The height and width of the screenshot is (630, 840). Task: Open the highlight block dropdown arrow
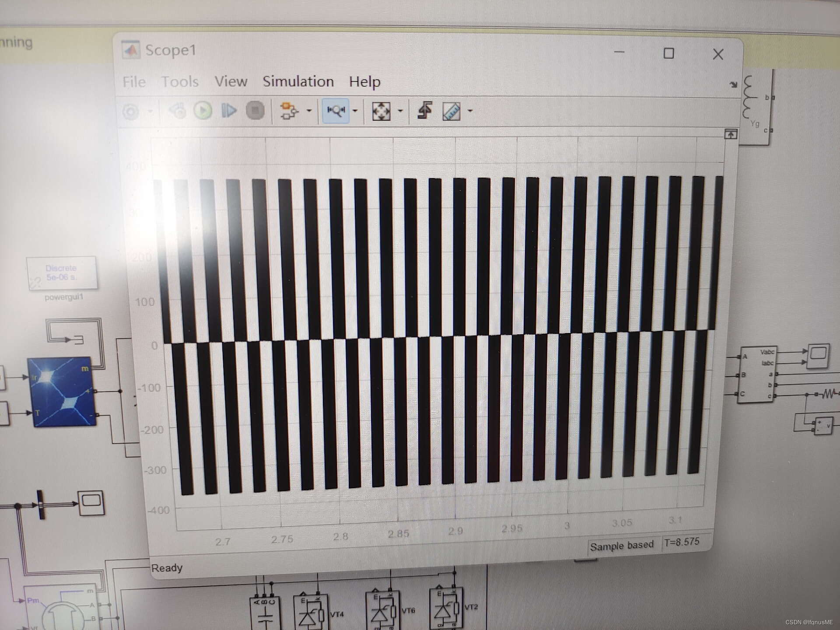309,111
